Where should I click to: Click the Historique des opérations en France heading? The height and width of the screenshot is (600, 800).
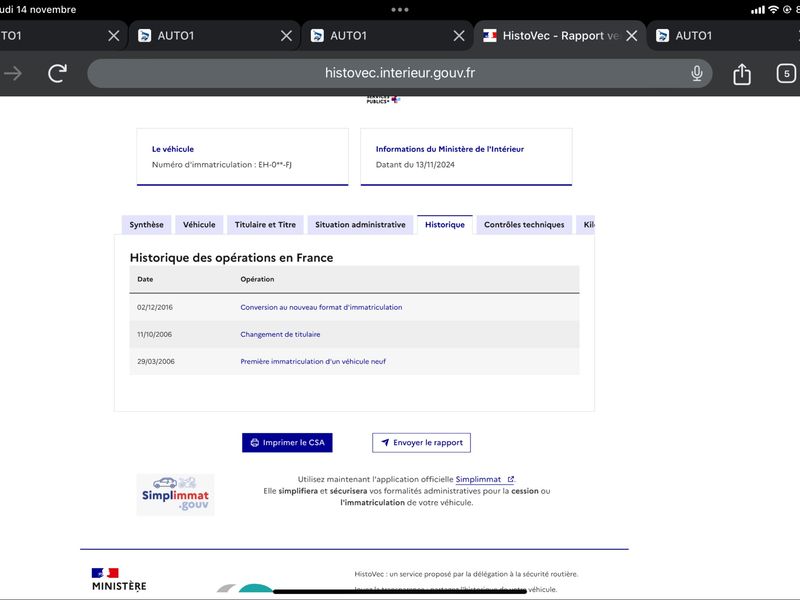click(231, 258)
